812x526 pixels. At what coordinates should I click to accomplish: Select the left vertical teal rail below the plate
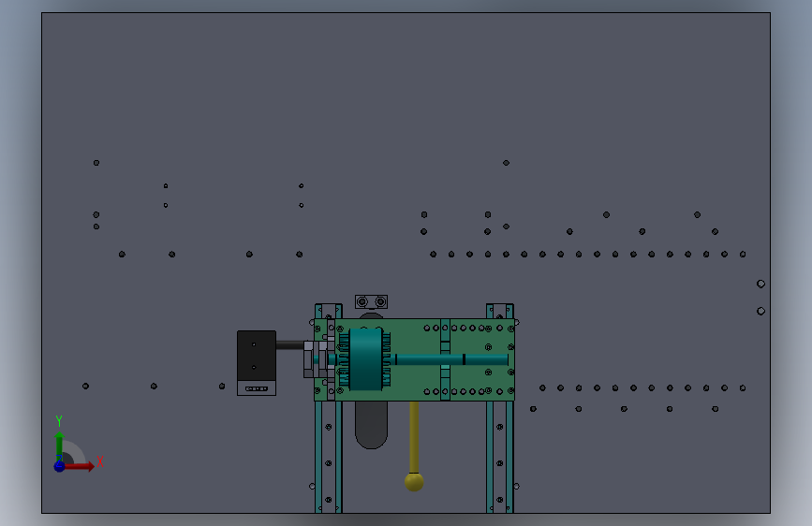point(329,457)
